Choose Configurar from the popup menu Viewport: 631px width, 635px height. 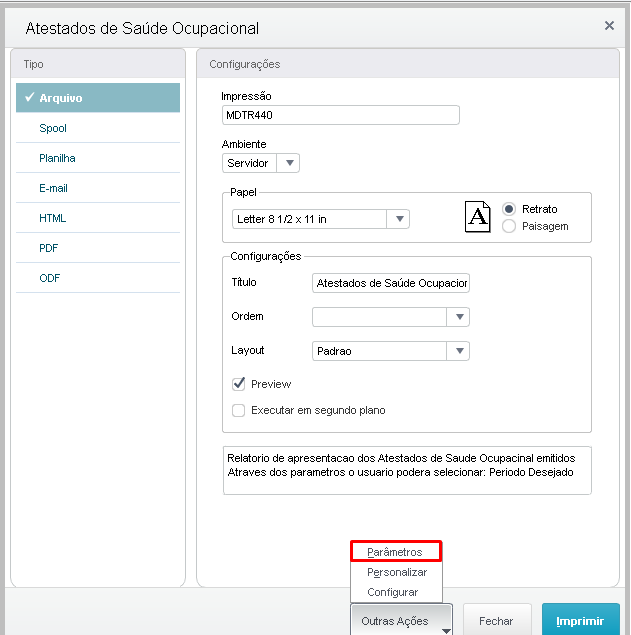click(x=396, y=592)
